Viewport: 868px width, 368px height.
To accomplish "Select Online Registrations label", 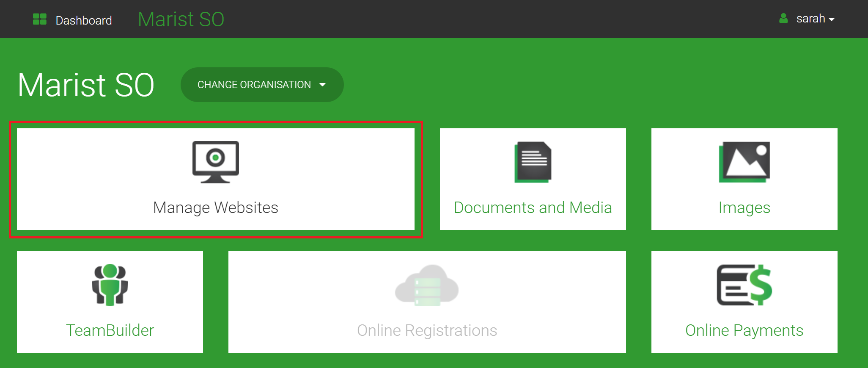I will coord(427,330).
